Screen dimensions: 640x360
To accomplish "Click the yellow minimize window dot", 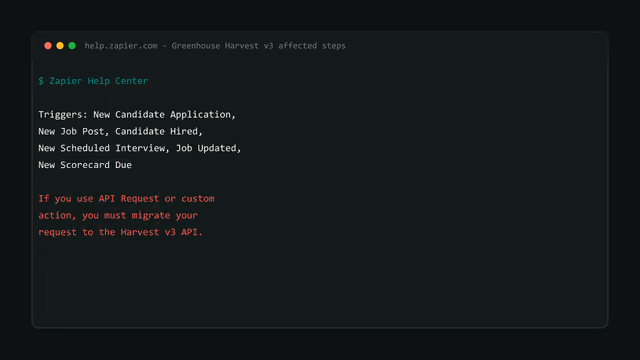I will (x=60, y=46).
